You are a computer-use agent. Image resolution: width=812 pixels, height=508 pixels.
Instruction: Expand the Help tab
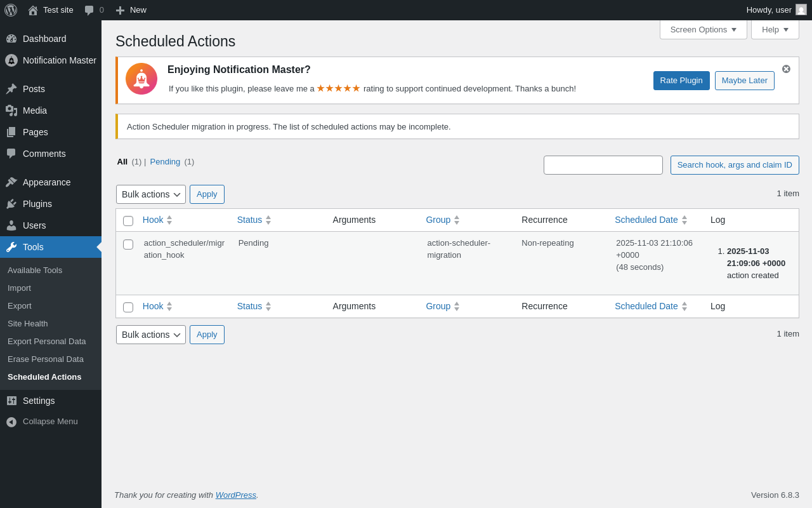[x=775, y=29]
